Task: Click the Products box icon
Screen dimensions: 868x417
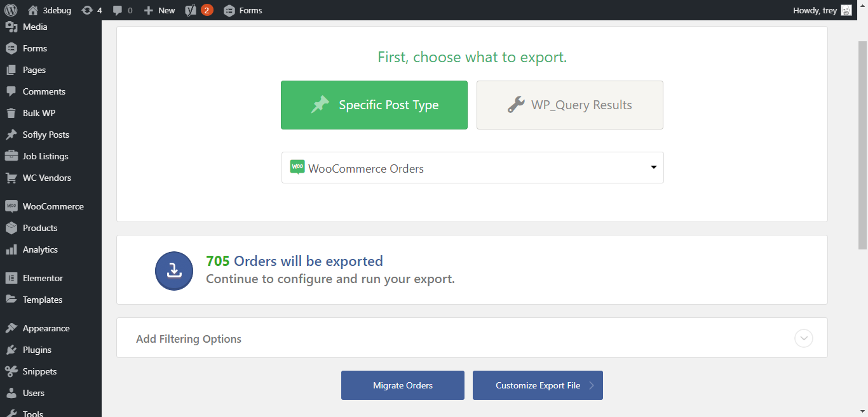Action: (x=11, y=228)
